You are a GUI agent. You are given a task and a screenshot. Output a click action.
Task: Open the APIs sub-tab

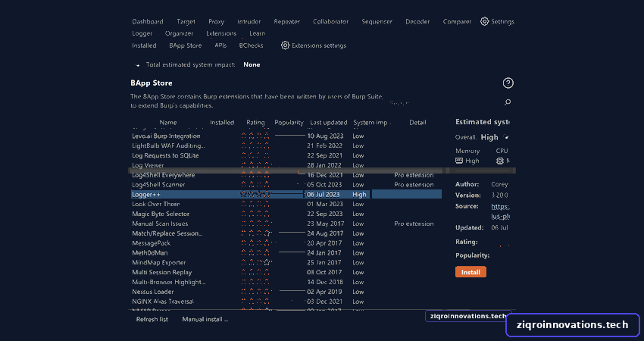pos(220,45)
